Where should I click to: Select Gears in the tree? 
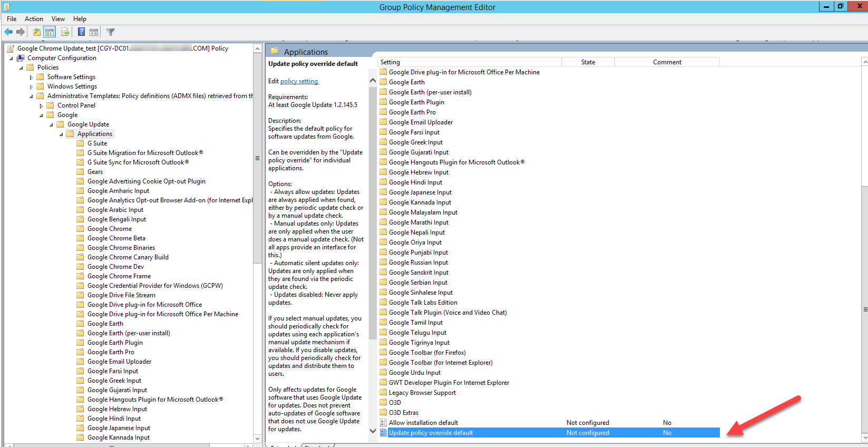tap(95, 172)
